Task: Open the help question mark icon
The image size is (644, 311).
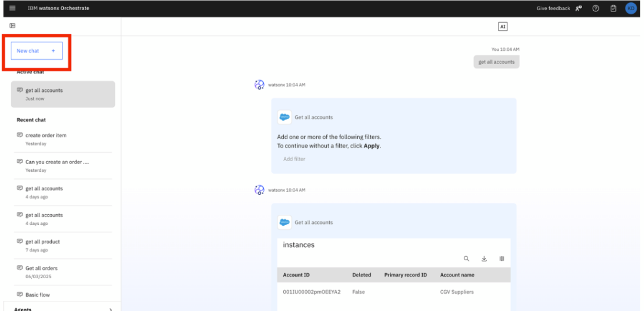Action: pyautogui.click(x=596, y=8)
